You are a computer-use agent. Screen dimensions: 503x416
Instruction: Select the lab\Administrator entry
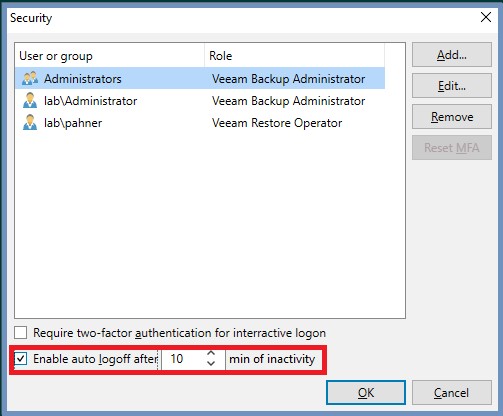click(x=200, y=100)
